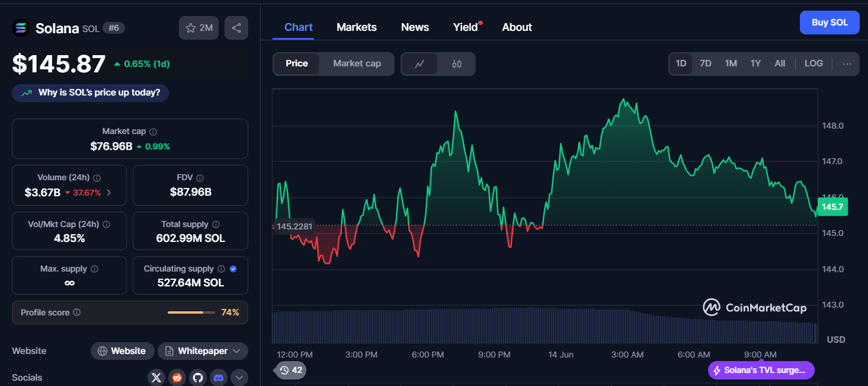Open the Markets tab
868x386 pixels.
[x=357, y=27]
